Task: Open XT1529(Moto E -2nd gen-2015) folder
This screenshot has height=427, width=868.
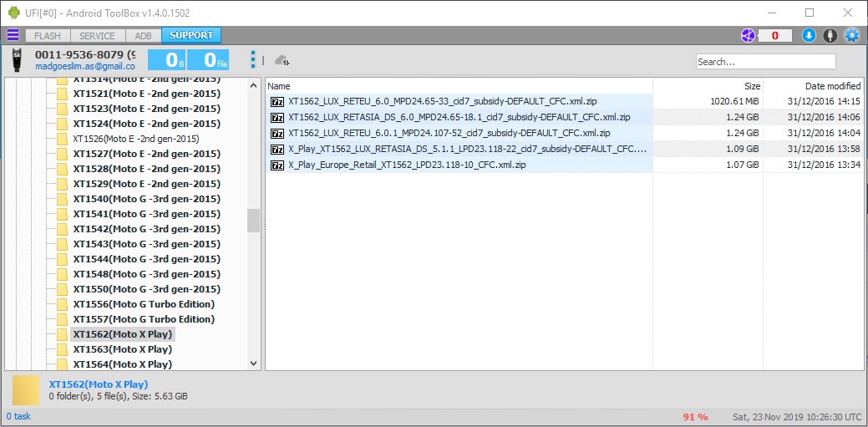Action: (146, 184)
